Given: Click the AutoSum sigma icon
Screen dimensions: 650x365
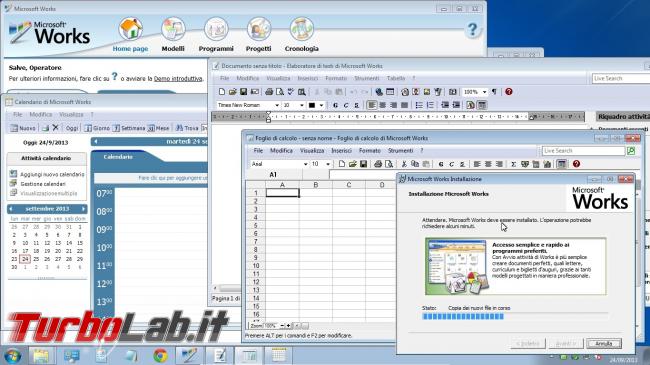Looking at the screenshot, I should tap(513, 164).
